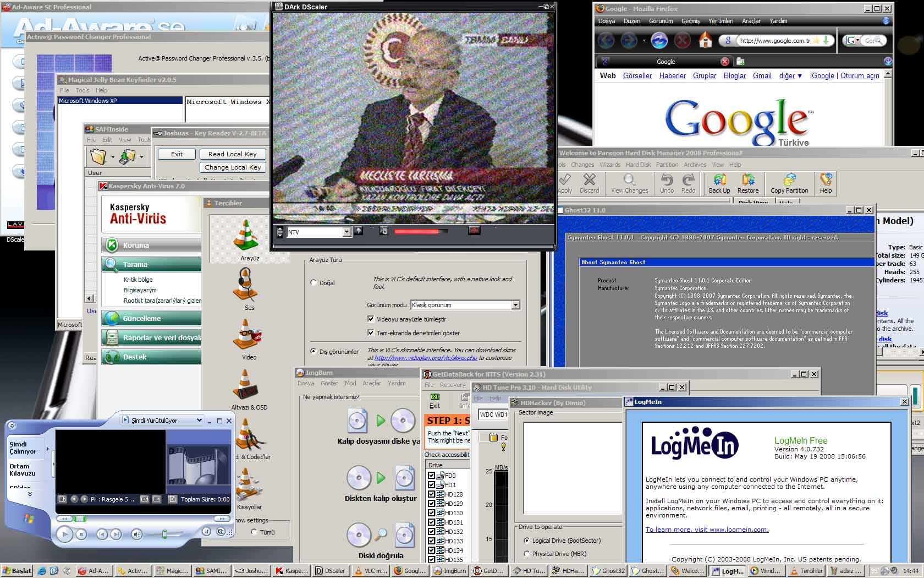
Task: Select Logical Drive (BootSector) radio in HDHacker
Action: pyautogui.click(x=527, y=541)
